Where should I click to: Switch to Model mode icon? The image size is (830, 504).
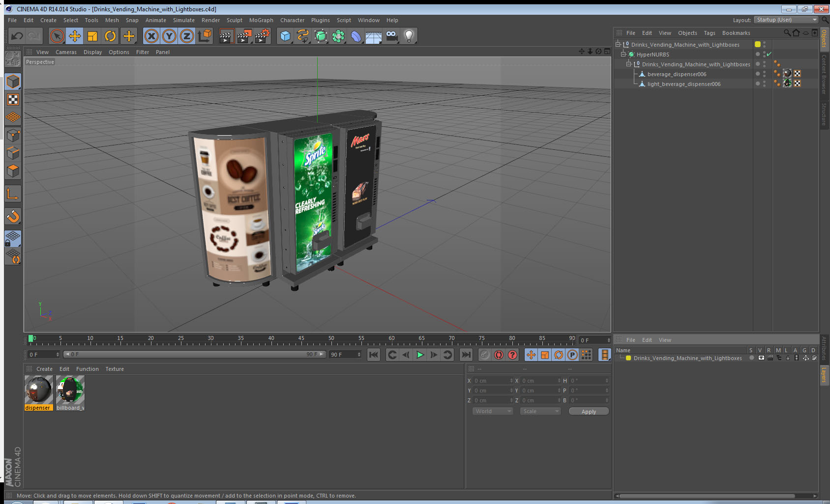(13, 82)
